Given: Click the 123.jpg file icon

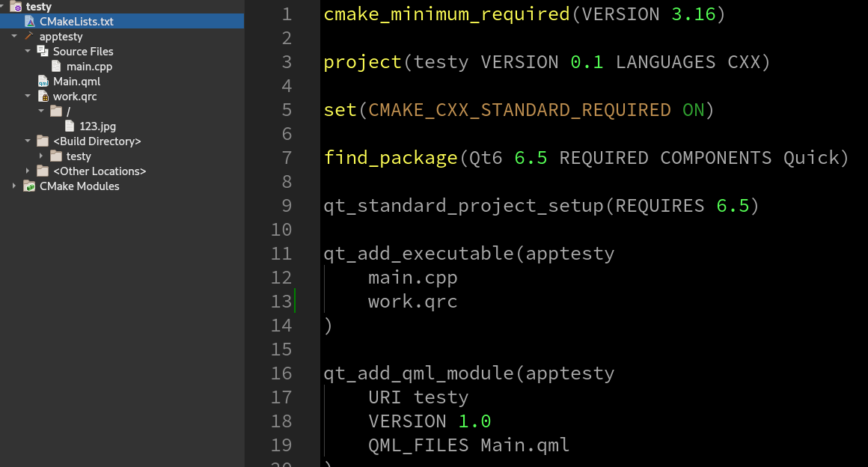Looking at the screenshot, I should [x=70, y=126].
